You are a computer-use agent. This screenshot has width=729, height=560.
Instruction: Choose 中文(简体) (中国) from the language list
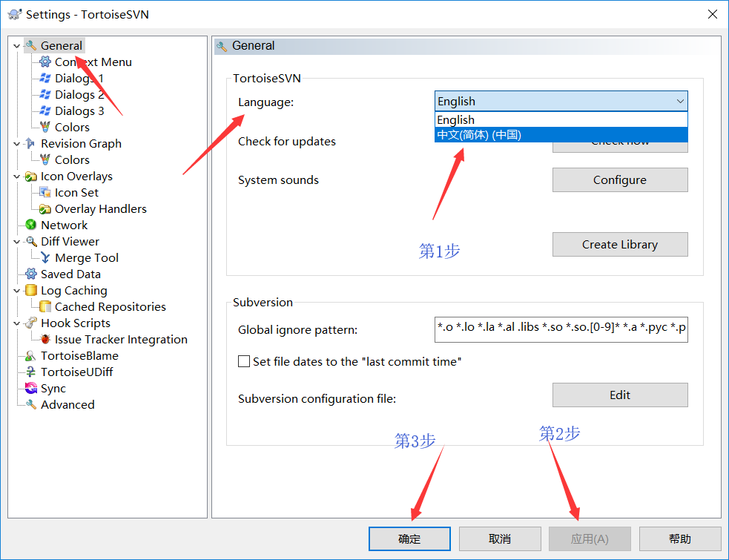pyautogui.click(x=561, y=135)
